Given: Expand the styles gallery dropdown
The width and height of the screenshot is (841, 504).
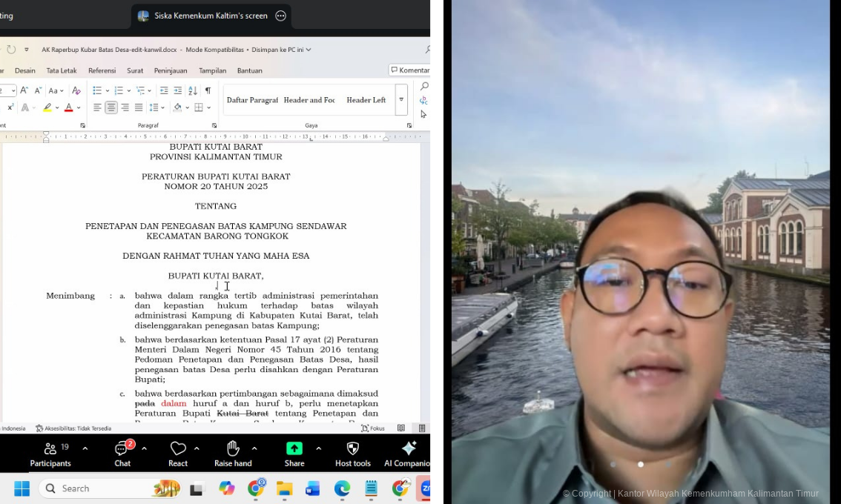Looking at the screenshot, I should [x=401, y=99].
